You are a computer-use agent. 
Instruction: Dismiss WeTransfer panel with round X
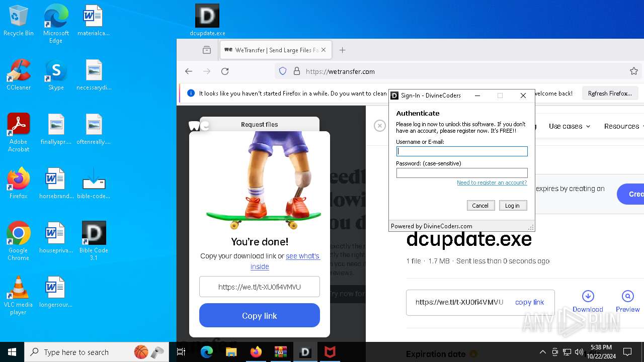pyautogui.click(x=380, y=126)
